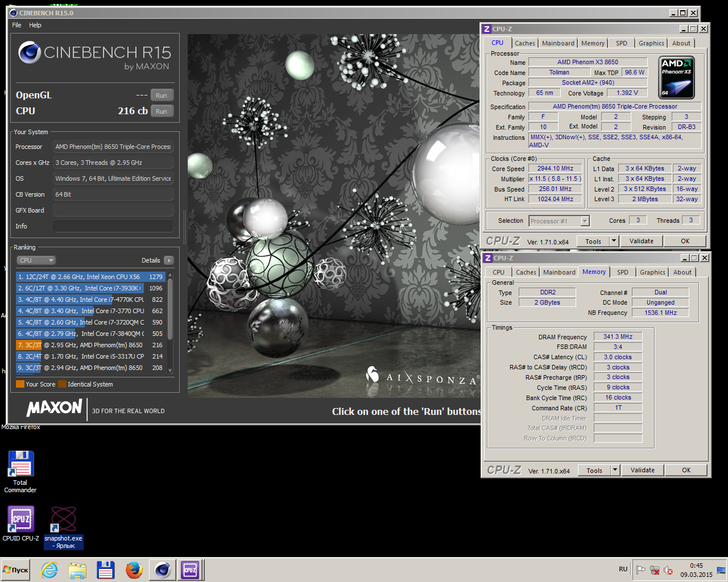
Task: Switch to Cinebench via taskbar icon
Action: tap(163, 570)
